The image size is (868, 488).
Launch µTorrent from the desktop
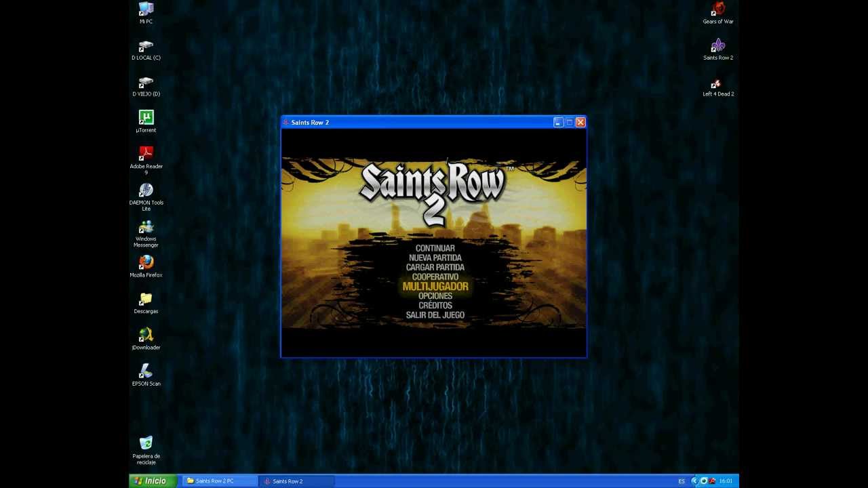pyautogui.click(x=146, y=121)
